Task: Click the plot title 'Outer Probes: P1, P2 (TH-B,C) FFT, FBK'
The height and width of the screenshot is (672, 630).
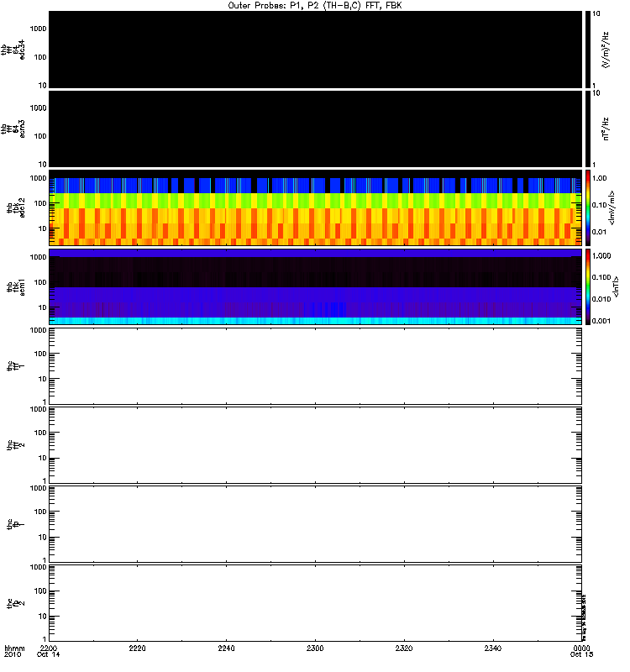Action: pos(315,6)
